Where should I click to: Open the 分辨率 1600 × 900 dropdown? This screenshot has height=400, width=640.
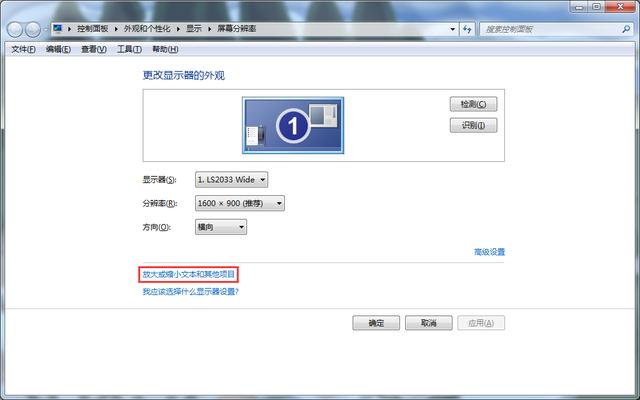click(x=240, y=203)
